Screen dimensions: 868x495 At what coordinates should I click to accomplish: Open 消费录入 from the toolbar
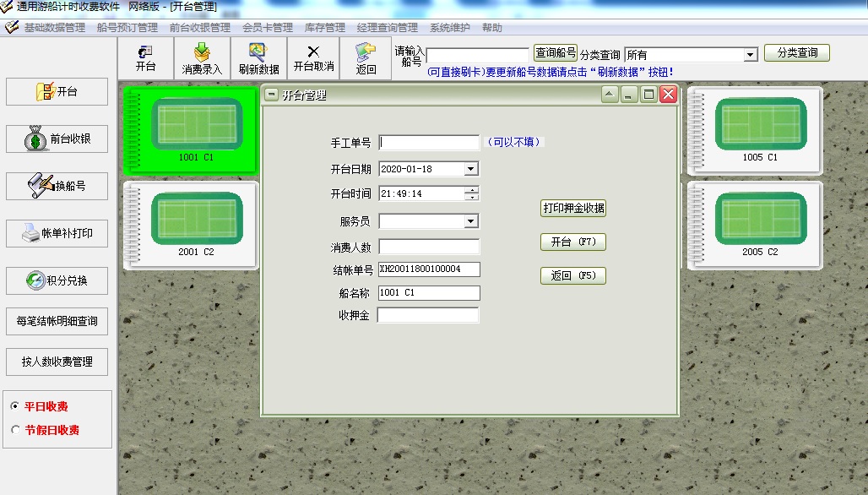pyautogui.click(x=202, y=58)
